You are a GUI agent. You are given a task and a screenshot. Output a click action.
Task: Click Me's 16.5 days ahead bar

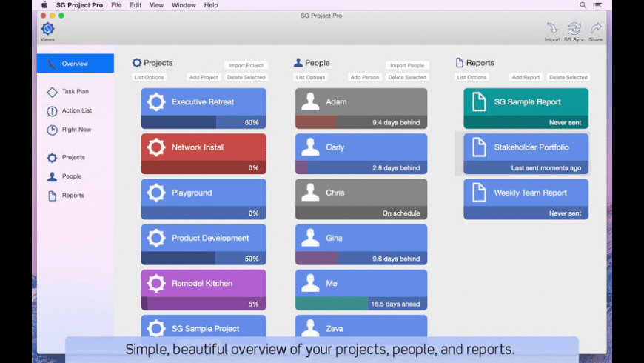[361, 304]
